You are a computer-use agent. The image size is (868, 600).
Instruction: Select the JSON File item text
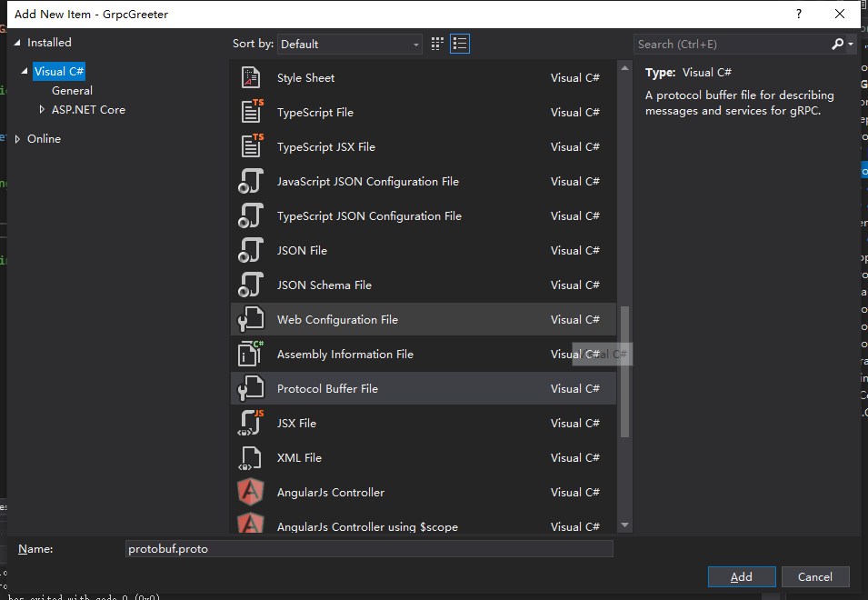tap(302, 251)
